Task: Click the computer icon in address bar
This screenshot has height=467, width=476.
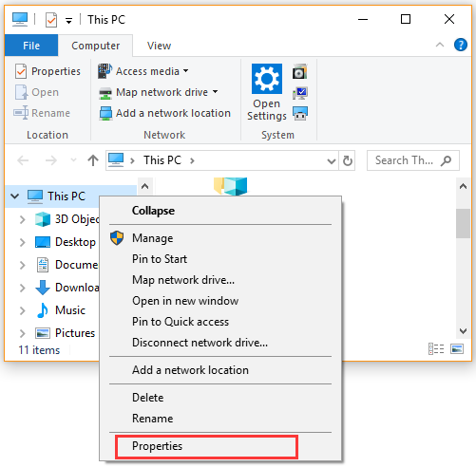Action: pyautogui.click(x=116, y=160)
